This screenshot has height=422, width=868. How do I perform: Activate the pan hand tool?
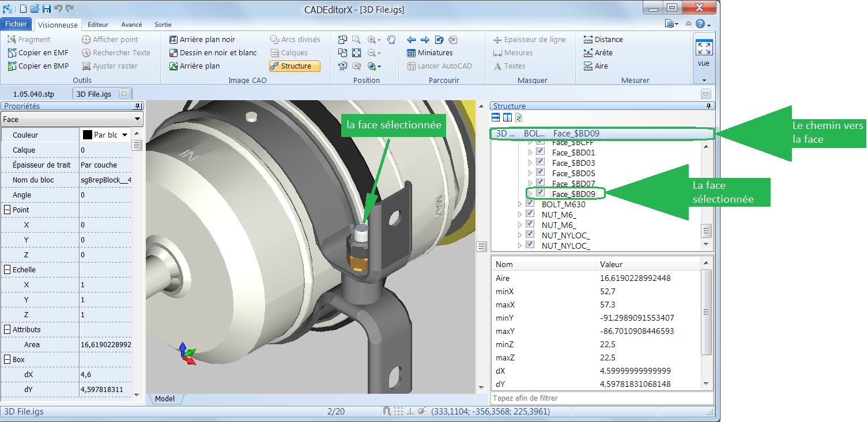(x=391, y=40)
